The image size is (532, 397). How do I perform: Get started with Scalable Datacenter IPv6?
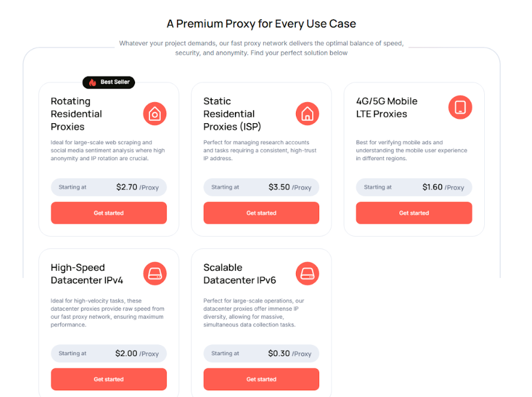pos(261,379)
